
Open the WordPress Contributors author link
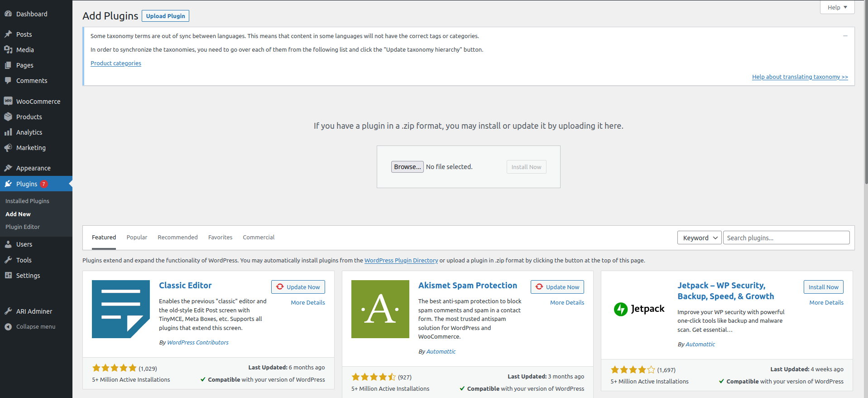[198, 343]
